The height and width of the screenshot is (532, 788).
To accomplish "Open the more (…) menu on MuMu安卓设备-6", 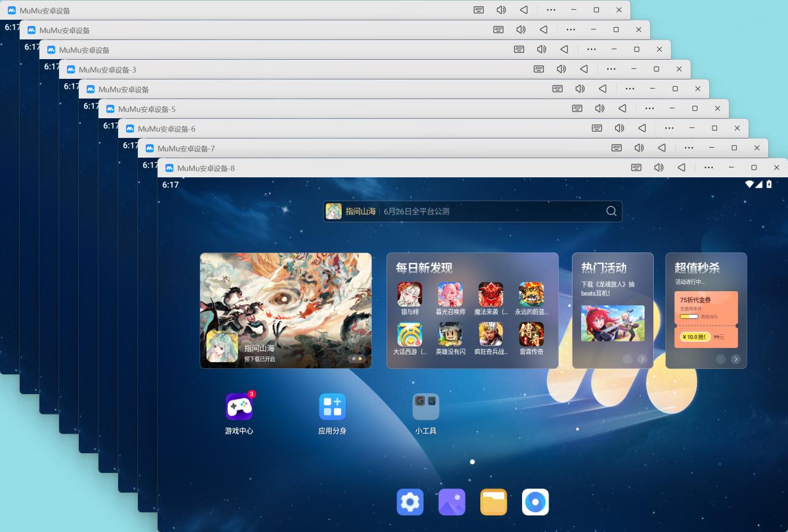I will [x=669, y=128].
